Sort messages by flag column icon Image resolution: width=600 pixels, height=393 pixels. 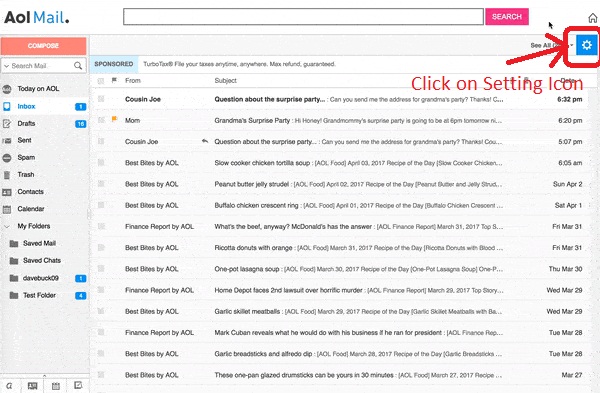point(114,80)
